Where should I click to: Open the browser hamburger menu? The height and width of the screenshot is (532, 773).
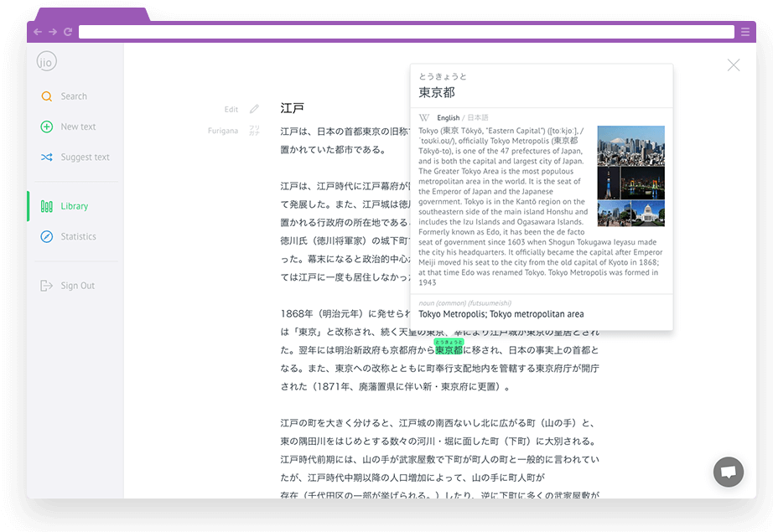[x=744, y=32]
